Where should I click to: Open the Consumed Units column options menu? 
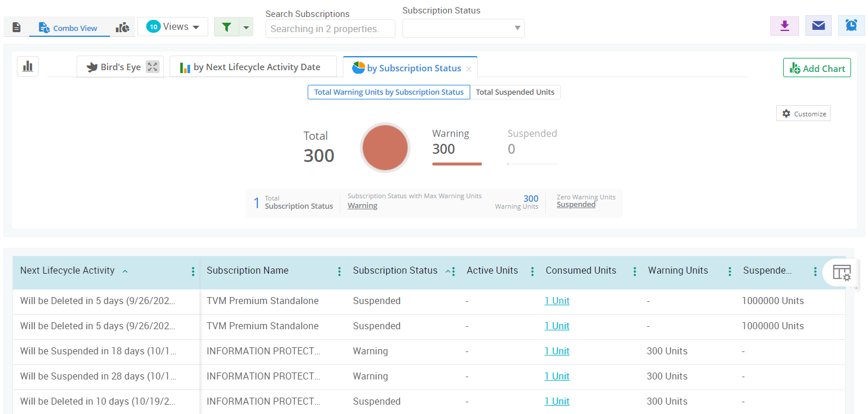click(635, 271)
